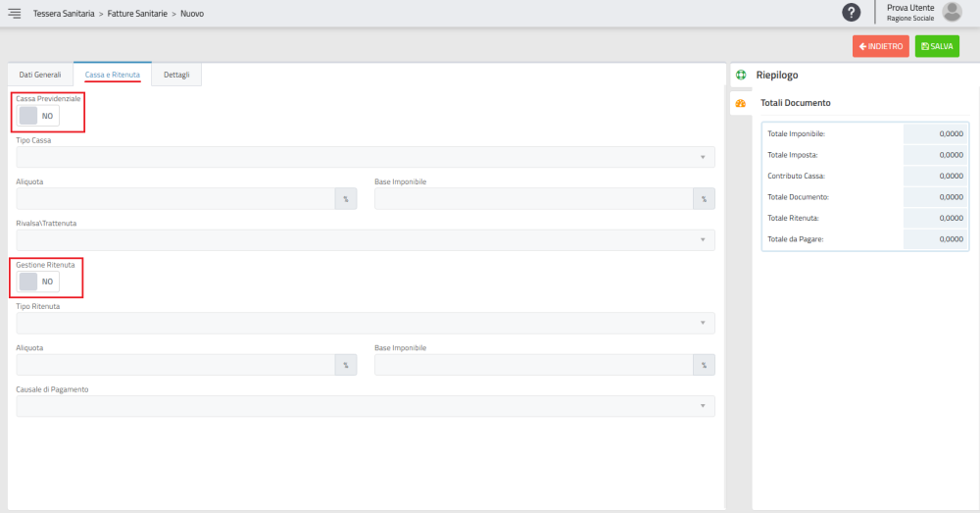
Task: Open the Rivalsa\Trattenuta dropdown
Action: 366,240
